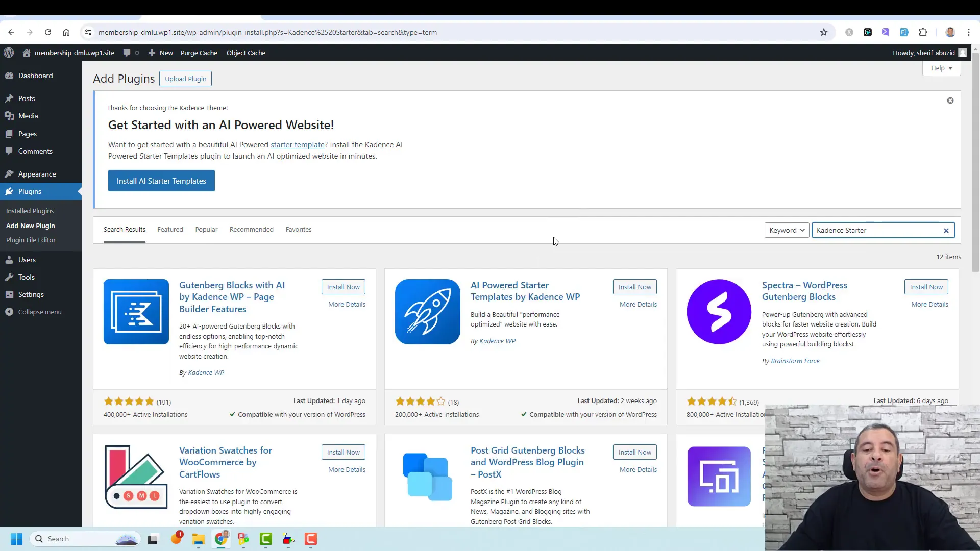Install Gutenberg Blocks by Kadence WP plugin
980x551 pixels.
344,287
